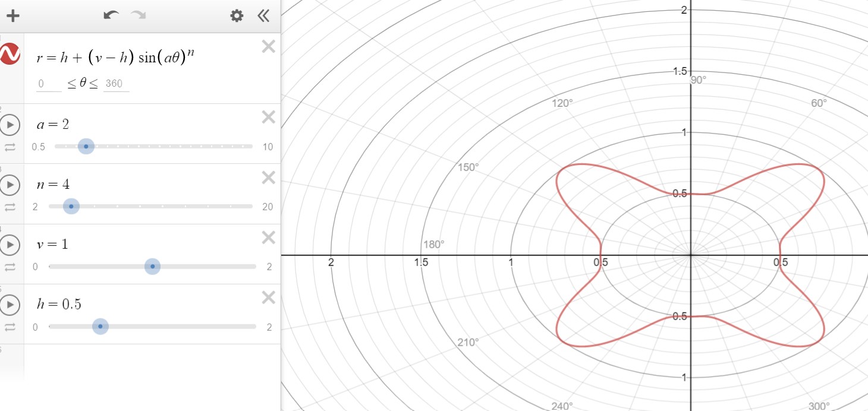Click the h slider maximum 2
Screen dimensions: 868x411
click(x=269, y=327)
